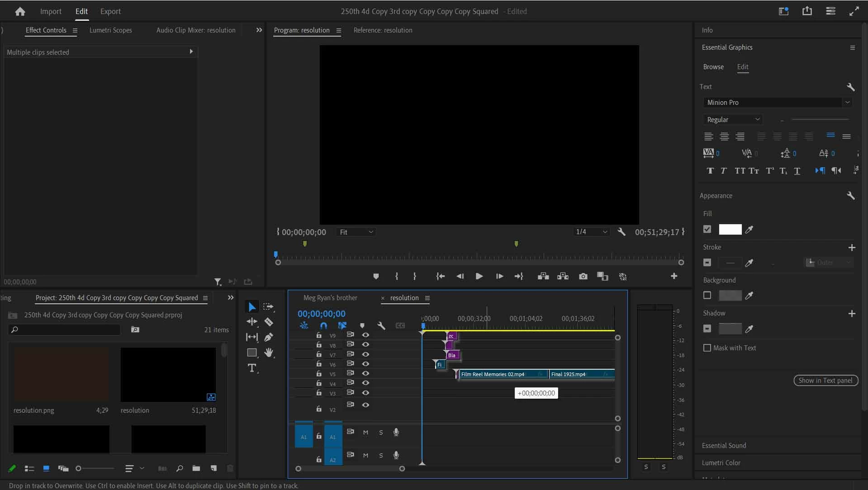The width and height of the screenshot is (868, 490).
Task: Select the Pen tool in the tools panel
Action: pyautogui.click(x=269, y=337)
